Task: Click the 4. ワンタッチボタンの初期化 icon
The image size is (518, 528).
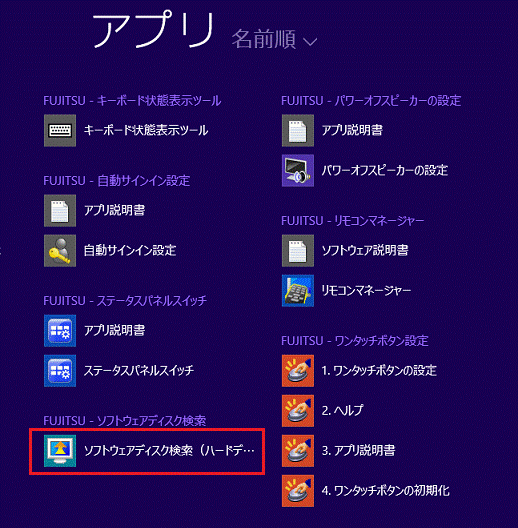Action: click(298, 491)
